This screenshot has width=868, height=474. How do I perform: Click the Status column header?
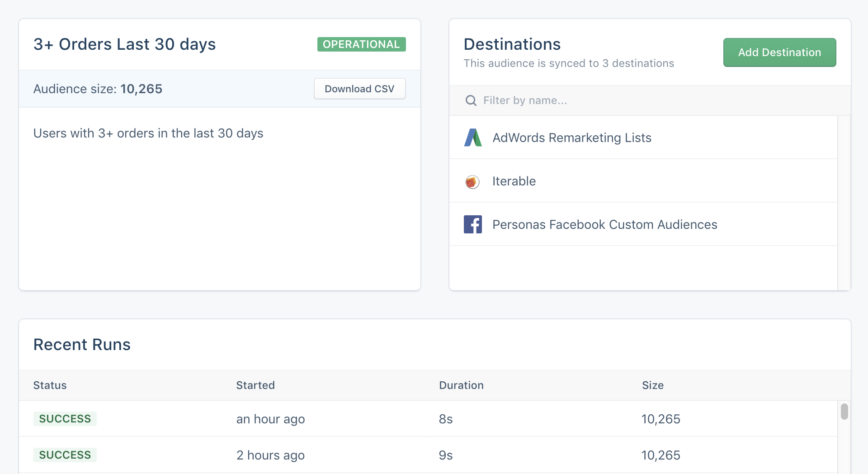50,385
